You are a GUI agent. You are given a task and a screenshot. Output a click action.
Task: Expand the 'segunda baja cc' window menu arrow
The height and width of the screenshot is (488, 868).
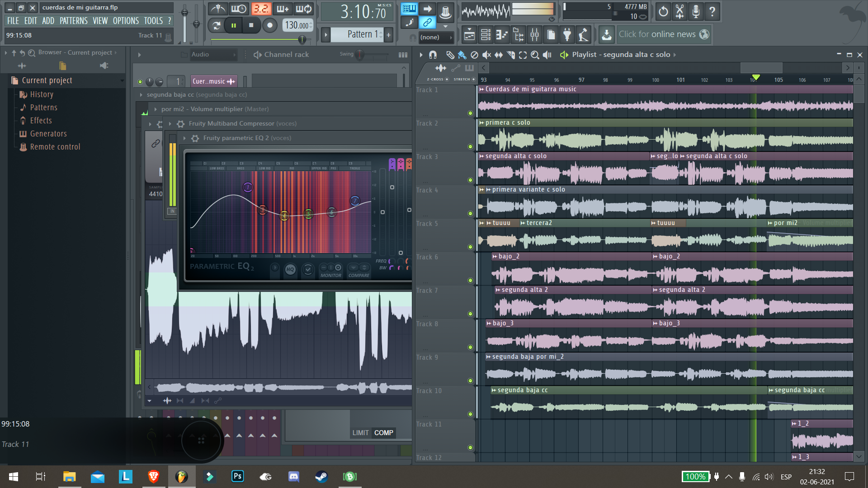pyautogui.click(x=141, y=95)
